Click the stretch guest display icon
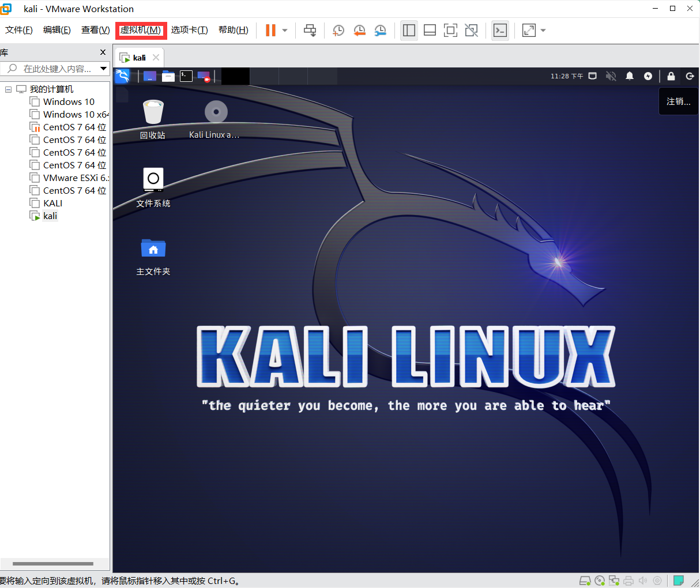Viewport: 700px width, 588px height. (x=529, y=31)
